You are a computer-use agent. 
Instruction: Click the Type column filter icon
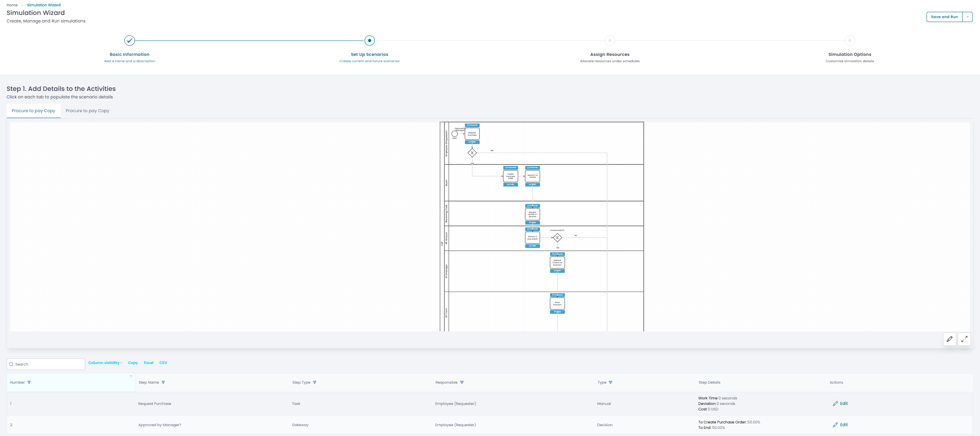(610, 382)
